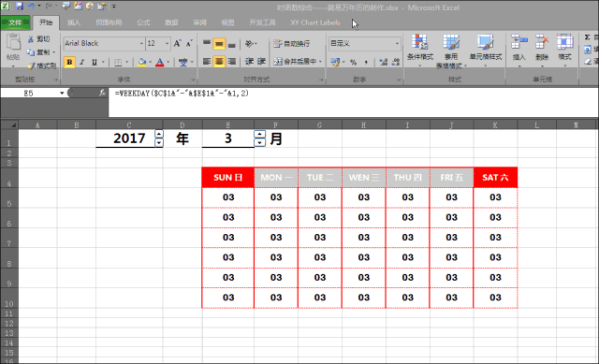Click into the formula bar WEEKDAY formula

(182, 94)
